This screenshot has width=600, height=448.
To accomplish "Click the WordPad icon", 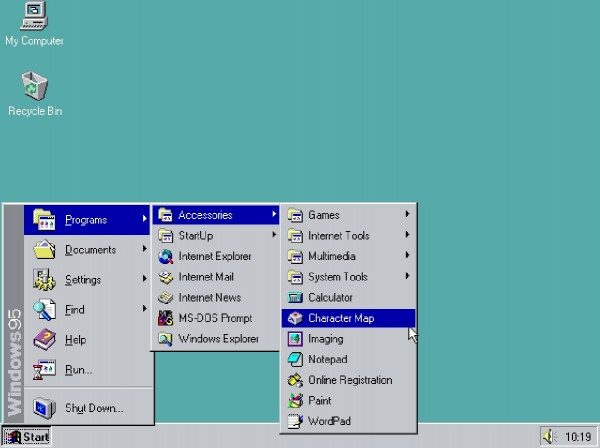I will [295, 422].
